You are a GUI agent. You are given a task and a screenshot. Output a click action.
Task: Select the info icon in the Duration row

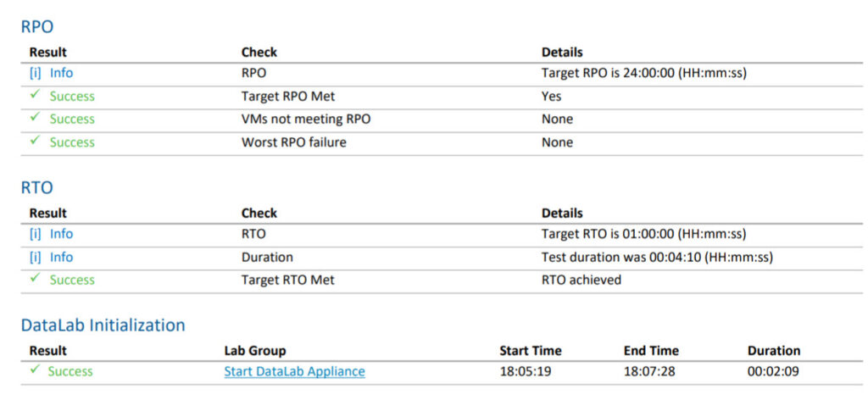pos(35,257)
